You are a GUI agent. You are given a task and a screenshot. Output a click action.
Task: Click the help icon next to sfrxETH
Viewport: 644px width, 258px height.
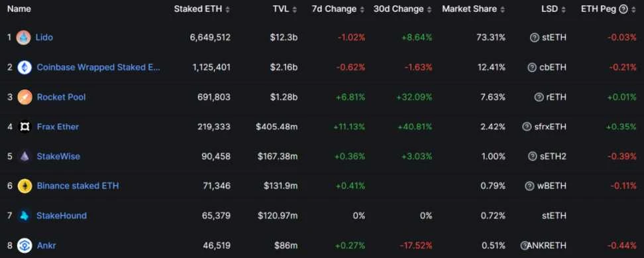(x=527, y=127)
